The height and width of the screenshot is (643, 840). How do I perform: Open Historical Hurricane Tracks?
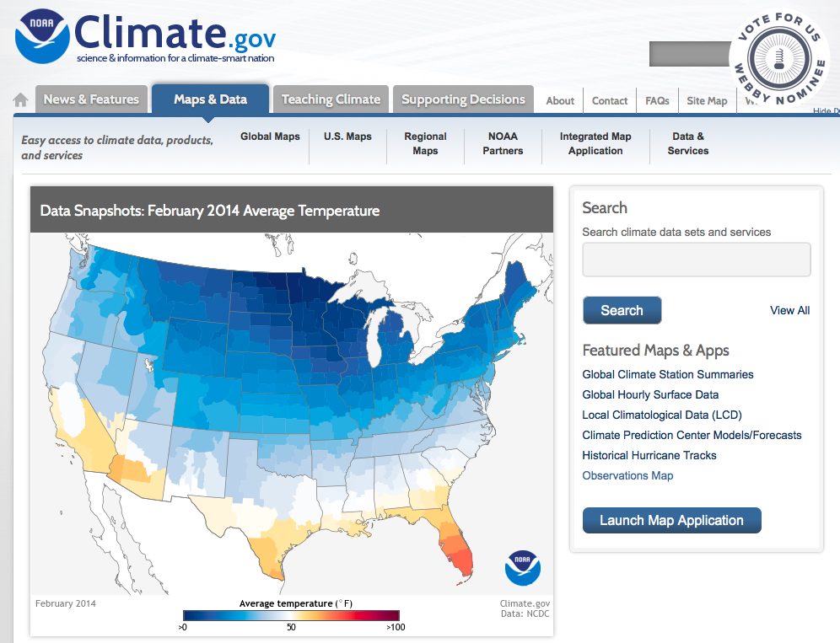(649, 455)
